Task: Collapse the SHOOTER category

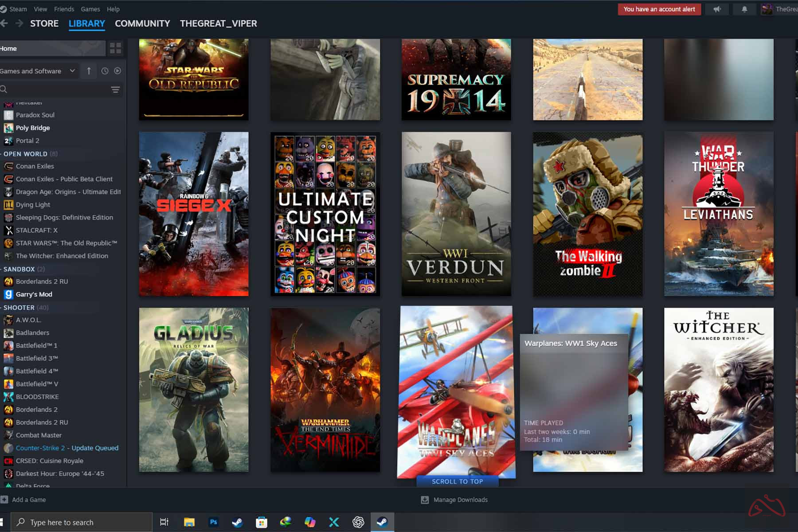Action: [19, 307]
